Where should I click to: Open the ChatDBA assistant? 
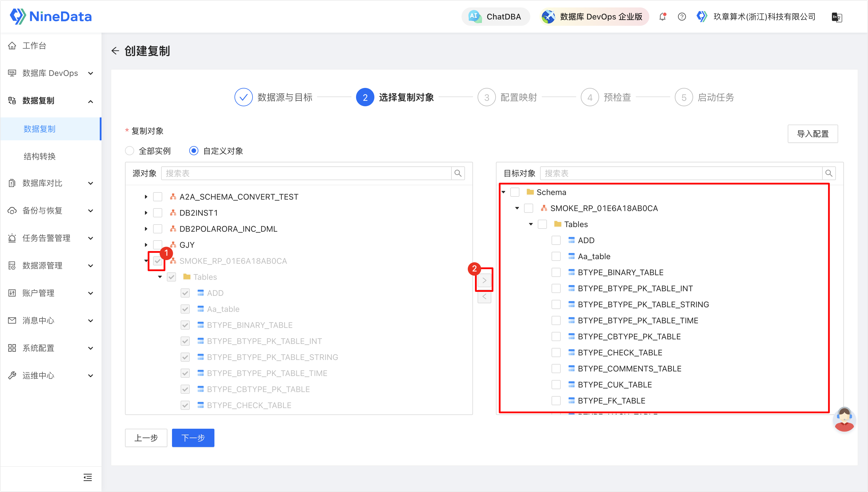496,16
